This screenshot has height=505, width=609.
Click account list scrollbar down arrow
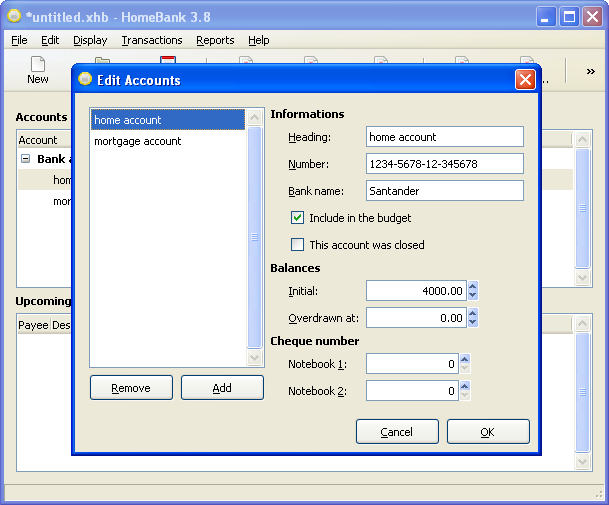tap(255, 357)
